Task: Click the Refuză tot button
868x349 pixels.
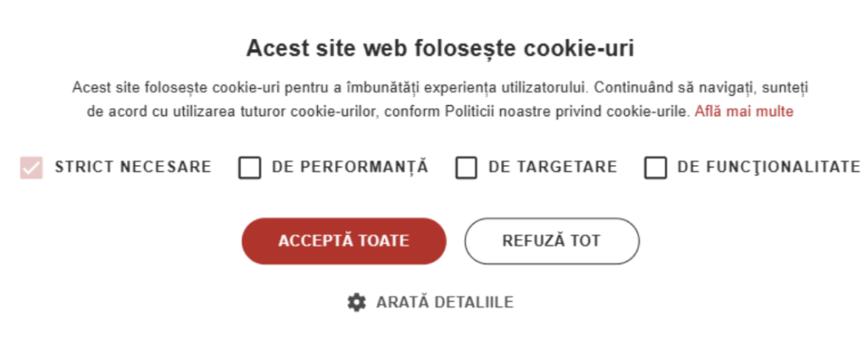Action: click(551, 241)
